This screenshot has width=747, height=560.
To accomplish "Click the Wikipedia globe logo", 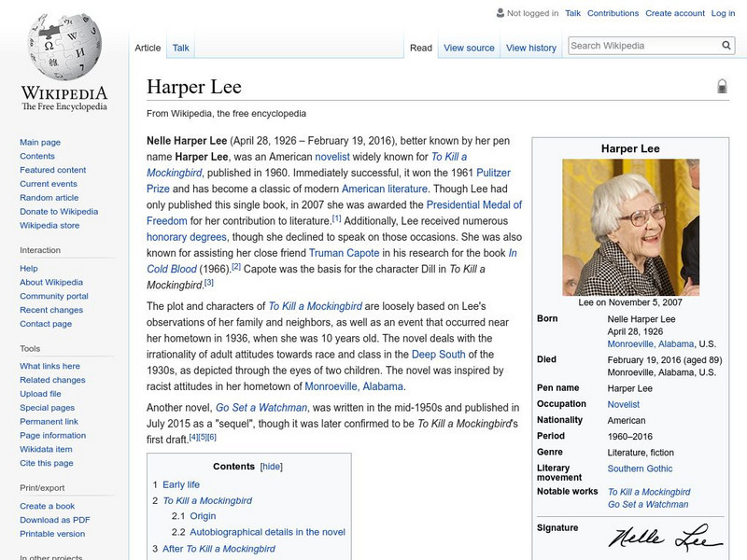I will (x=64, y=46).
